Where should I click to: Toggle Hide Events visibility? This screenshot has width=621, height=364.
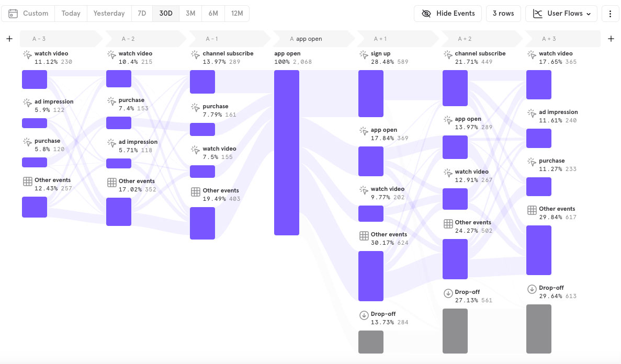click(448, 14)
